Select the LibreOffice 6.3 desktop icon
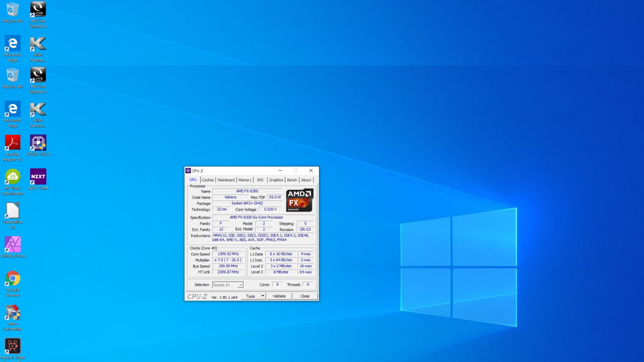The width and height of the screenshot is (644, 362). click(12, 216)
